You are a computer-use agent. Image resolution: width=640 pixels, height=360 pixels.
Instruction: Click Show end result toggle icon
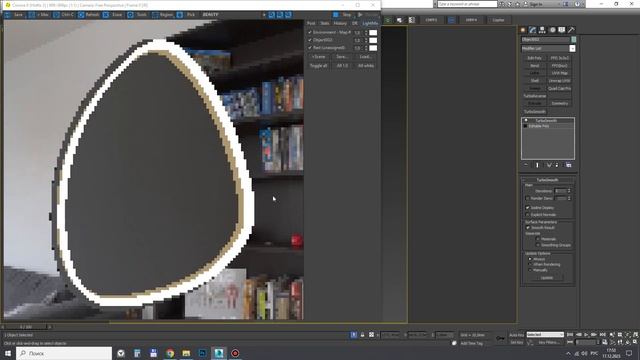(x=537, y=165)
